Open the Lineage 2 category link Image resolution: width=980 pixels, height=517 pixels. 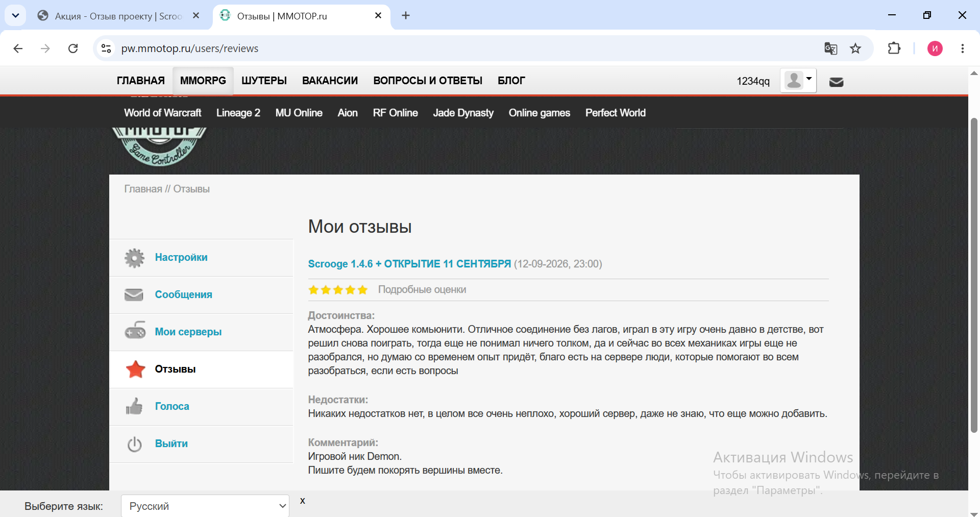tap(238, 113)
